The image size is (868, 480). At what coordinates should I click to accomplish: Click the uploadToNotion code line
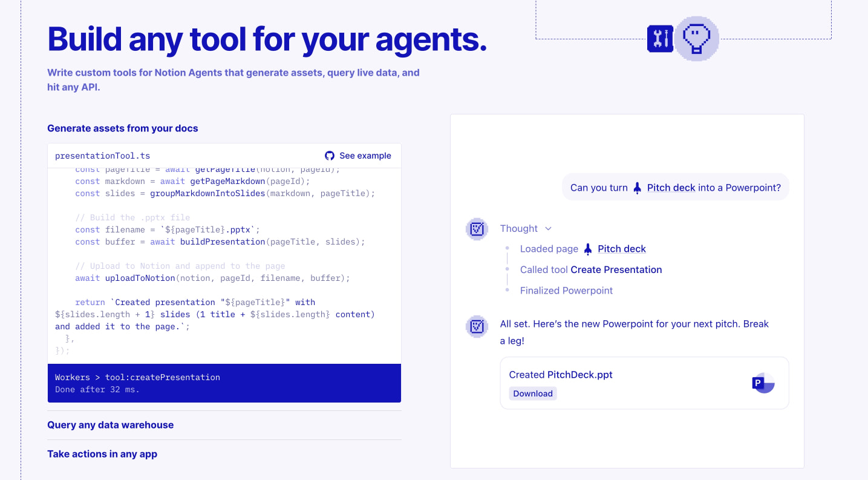(213, 278)
